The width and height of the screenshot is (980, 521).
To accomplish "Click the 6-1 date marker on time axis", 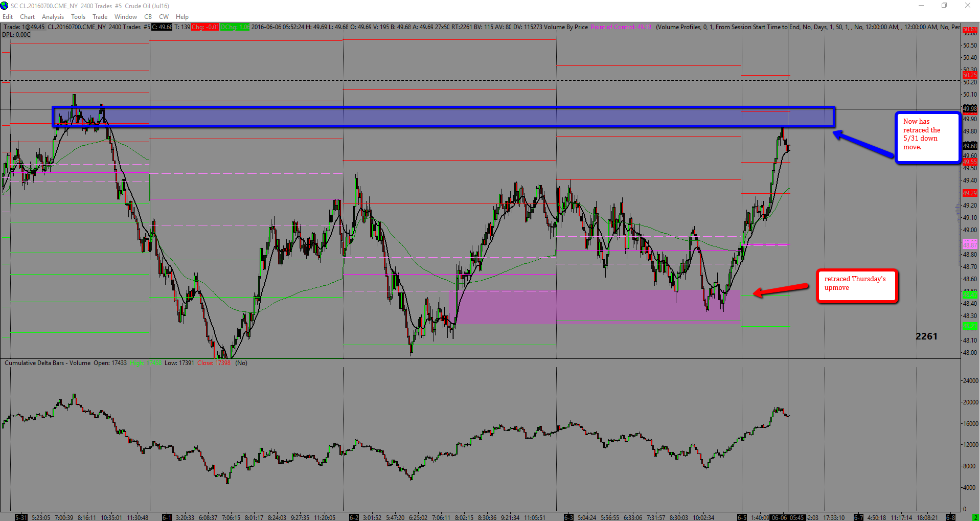I will click(x=167, y=517).
